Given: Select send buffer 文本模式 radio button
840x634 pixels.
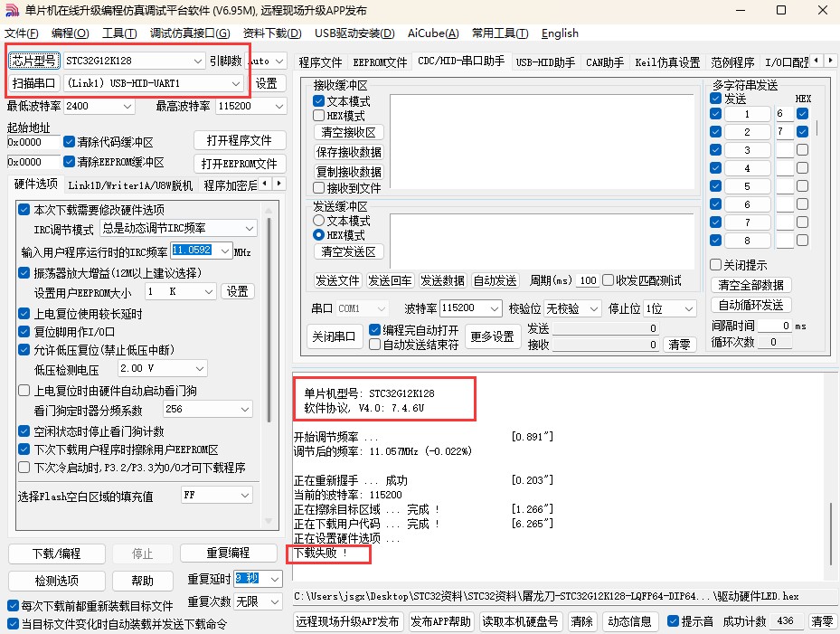Looking at the screenshot, I should point(319,221).
